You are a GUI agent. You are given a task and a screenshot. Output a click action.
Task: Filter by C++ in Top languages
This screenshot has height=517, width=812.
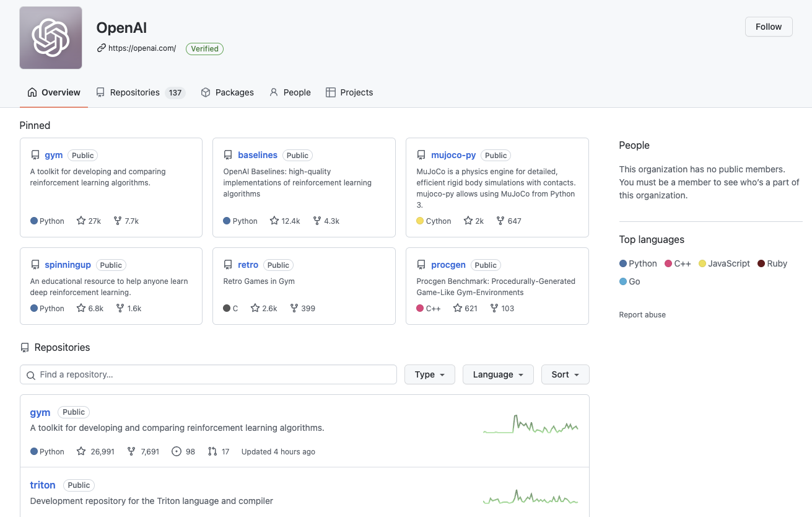tap(678, 263)
